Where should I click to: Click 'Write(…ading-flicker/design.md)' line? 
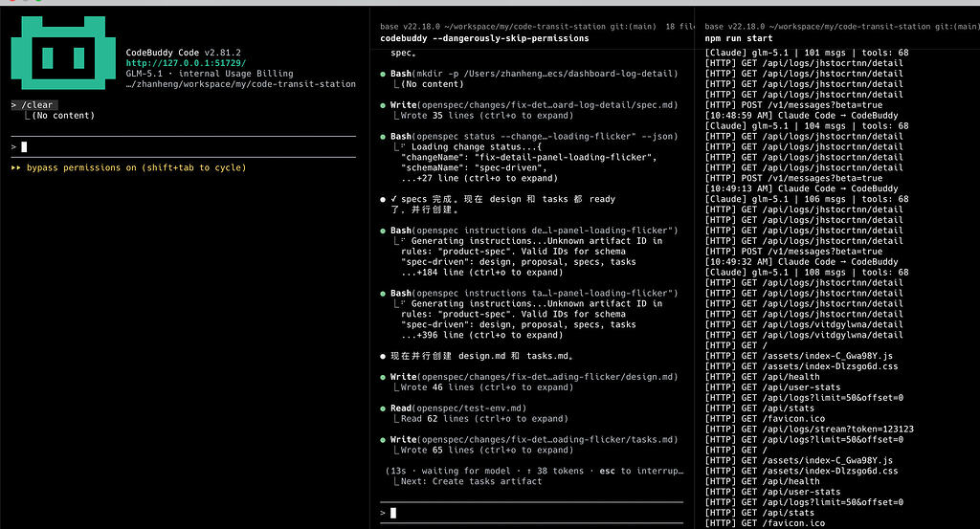[x=534, y=377]
